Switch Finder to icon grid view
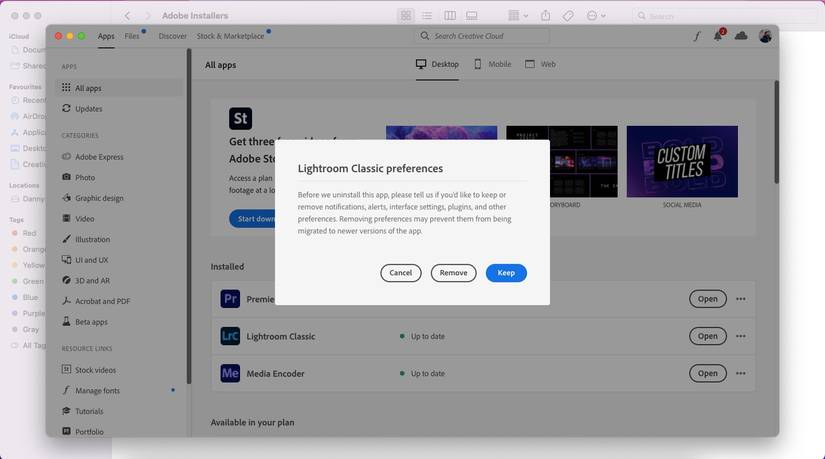This screenshot has height=459, width=825. 406,16
